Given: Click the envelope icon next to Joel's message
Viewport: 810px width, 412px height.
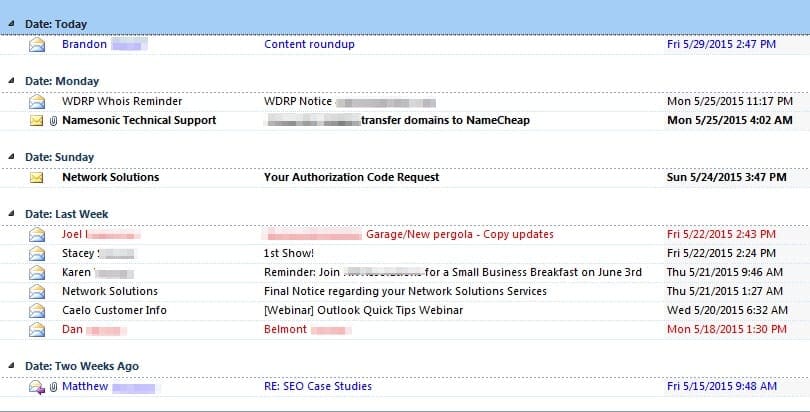Looking at the screenshot, I should click(37, 235).
